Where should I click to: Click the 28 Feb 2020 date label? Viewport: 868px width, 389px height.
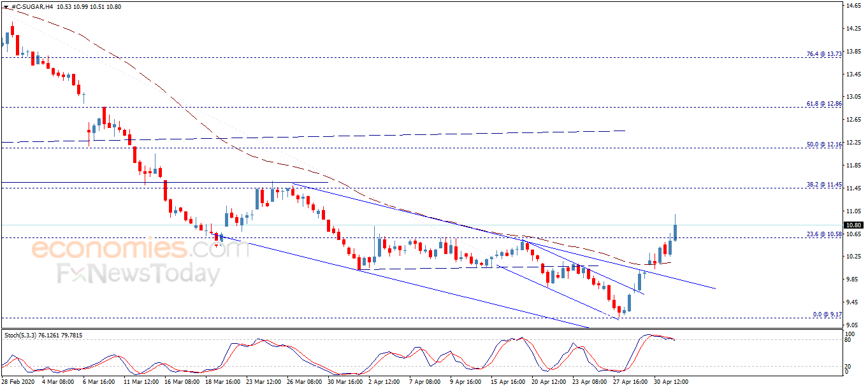(17, 382)
